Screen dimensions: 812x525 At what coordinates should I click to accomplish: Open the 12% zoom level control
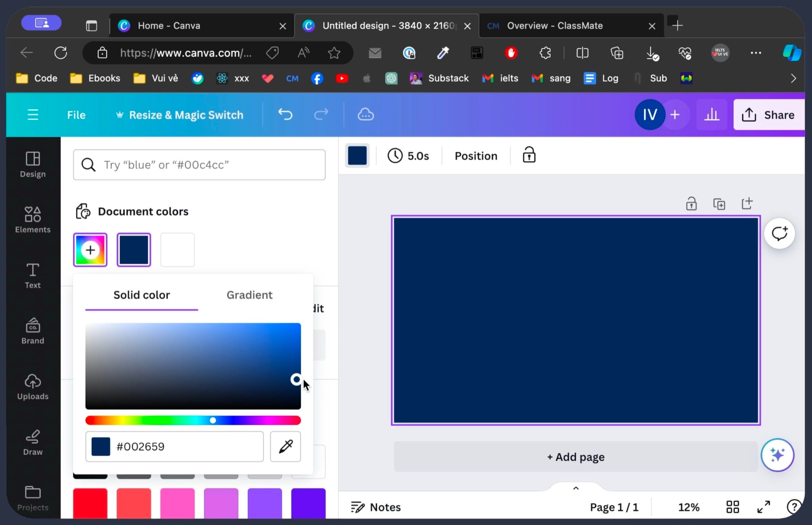(x=689, y=507)
